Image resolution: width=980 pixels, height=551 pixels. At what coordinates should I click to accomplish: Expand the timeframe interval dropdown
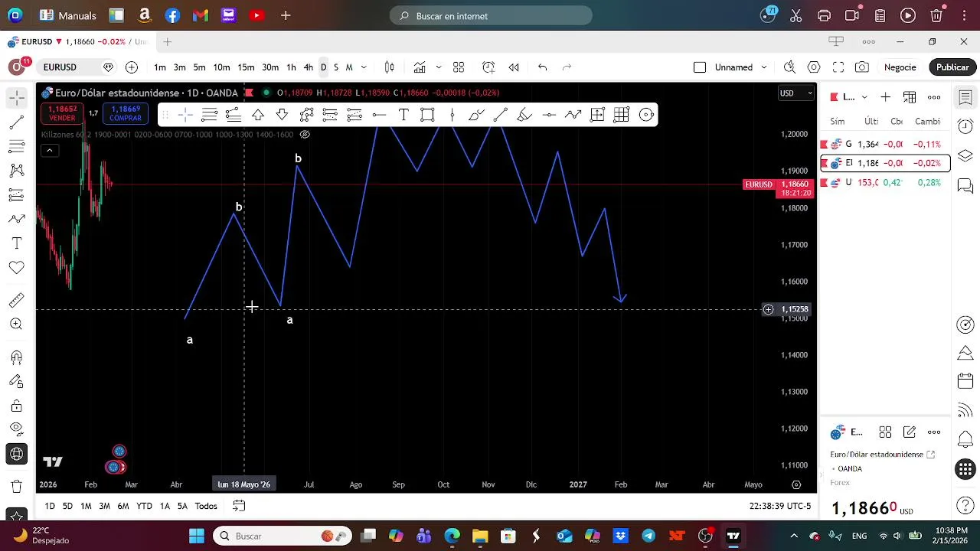point(364,67)
